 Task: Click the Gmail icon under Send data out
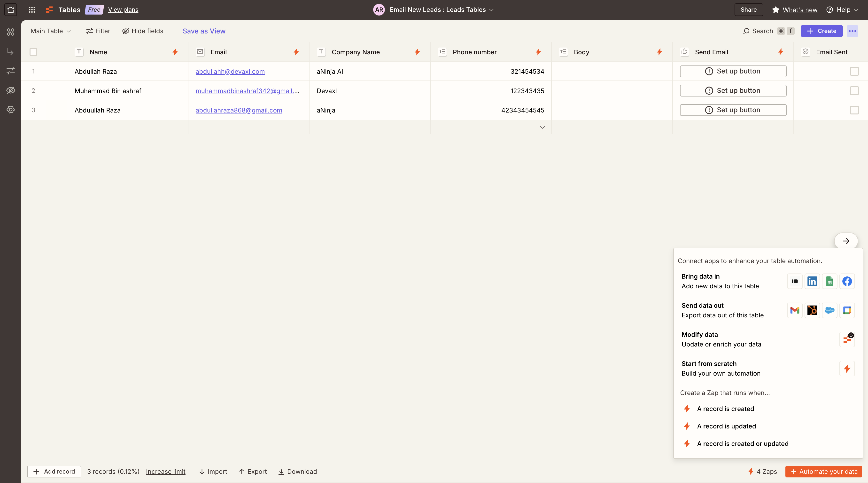(x=795, y=310)
